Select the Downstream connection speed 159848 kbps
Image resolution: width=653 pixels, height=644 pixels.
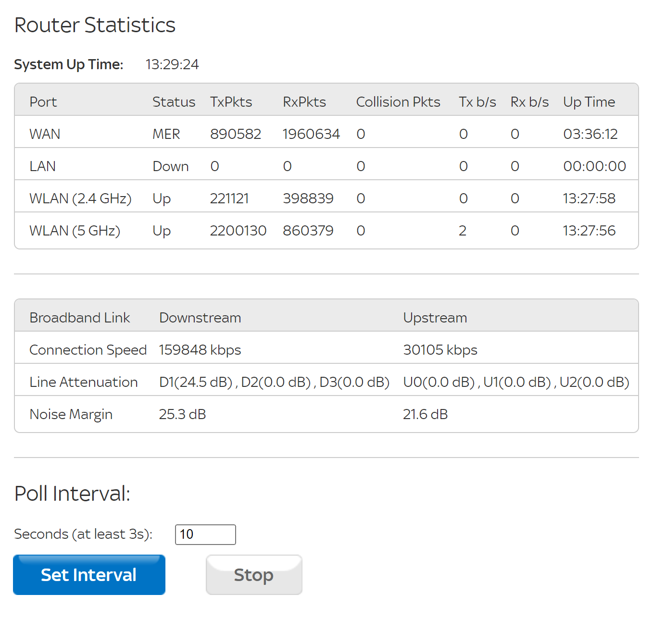tap(200, 350)
